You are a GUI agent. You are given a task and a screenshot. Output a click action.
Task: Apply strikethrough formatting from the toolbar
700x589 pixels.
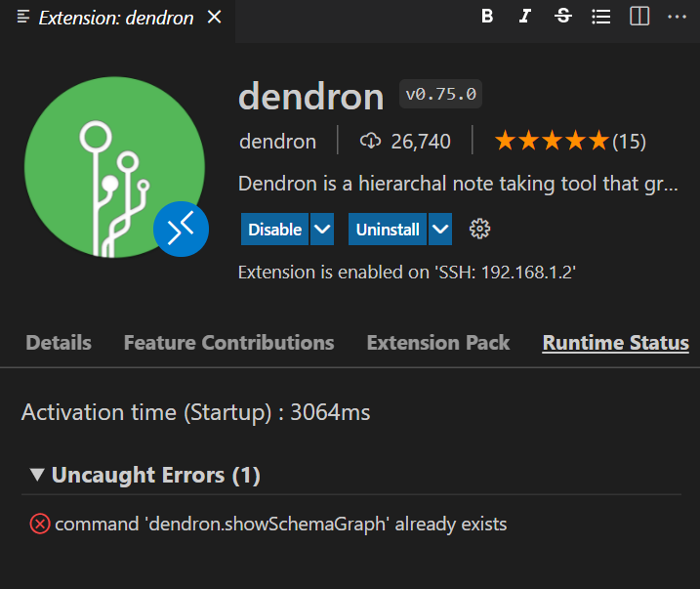[x=563, y=17]
